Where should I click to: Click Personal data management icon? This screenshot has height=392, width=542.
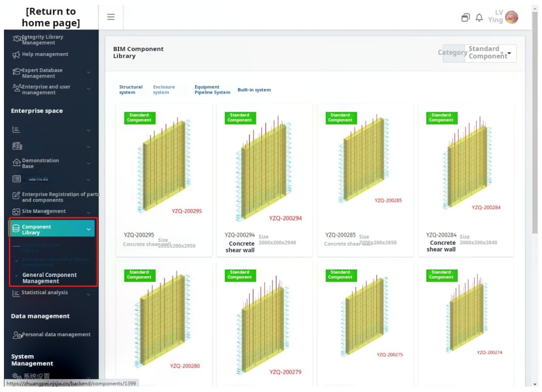17,335
